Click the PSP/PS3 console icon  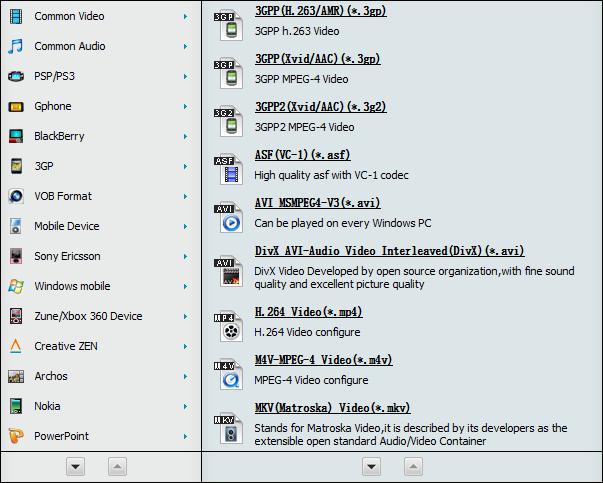16,77
